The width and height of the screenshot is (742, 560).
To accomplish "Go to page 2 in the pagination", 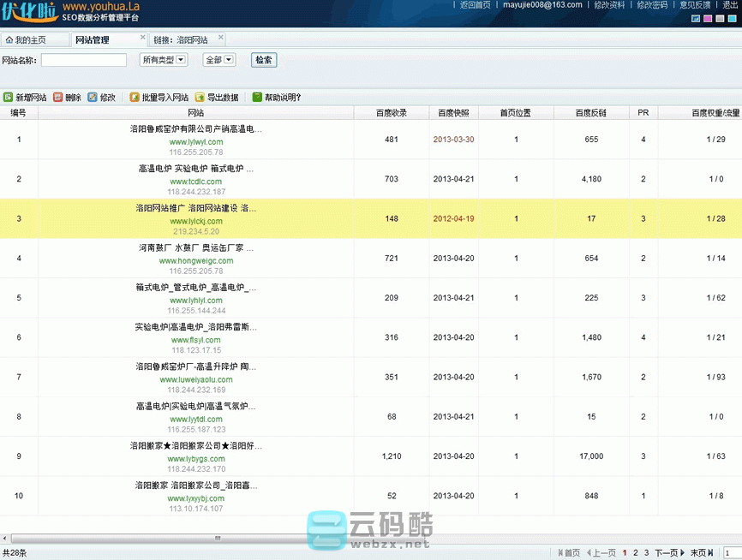I will click(634, 552).
